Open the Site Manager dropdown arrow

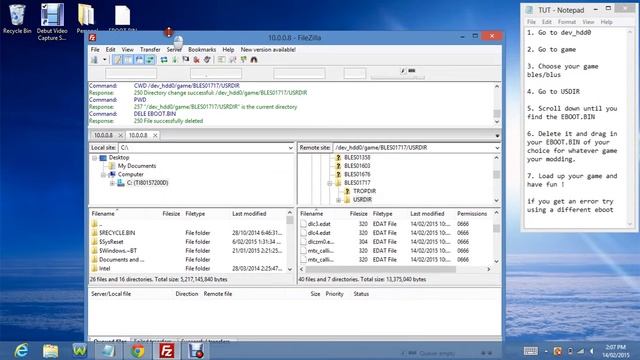tap(104, 60)
